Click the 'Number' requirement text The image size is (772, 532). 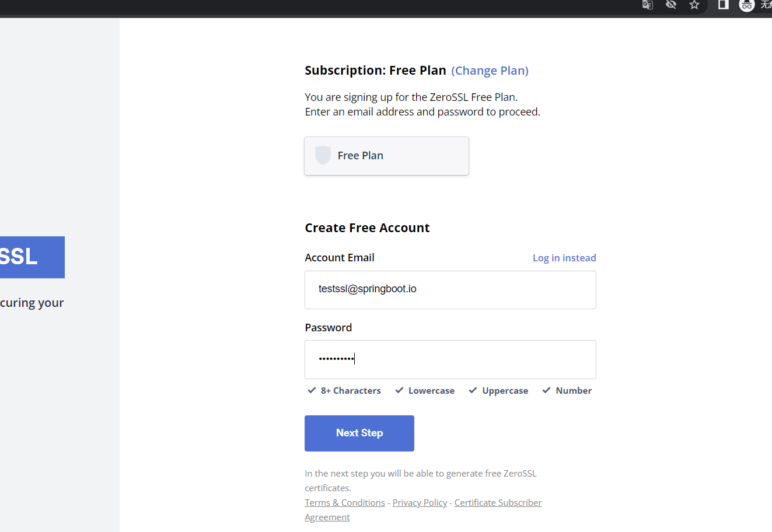[x=574, y=391]
